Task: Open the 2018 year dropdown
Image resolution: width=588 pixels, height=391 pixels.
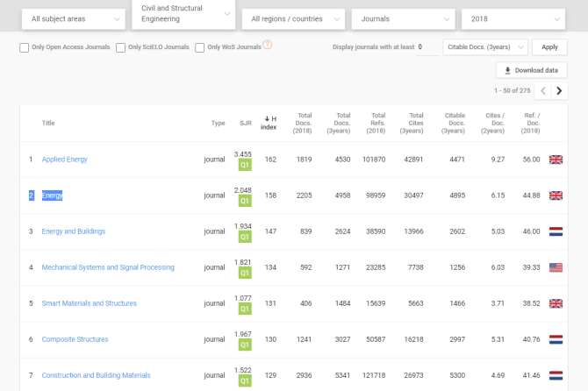Action: 513,18
